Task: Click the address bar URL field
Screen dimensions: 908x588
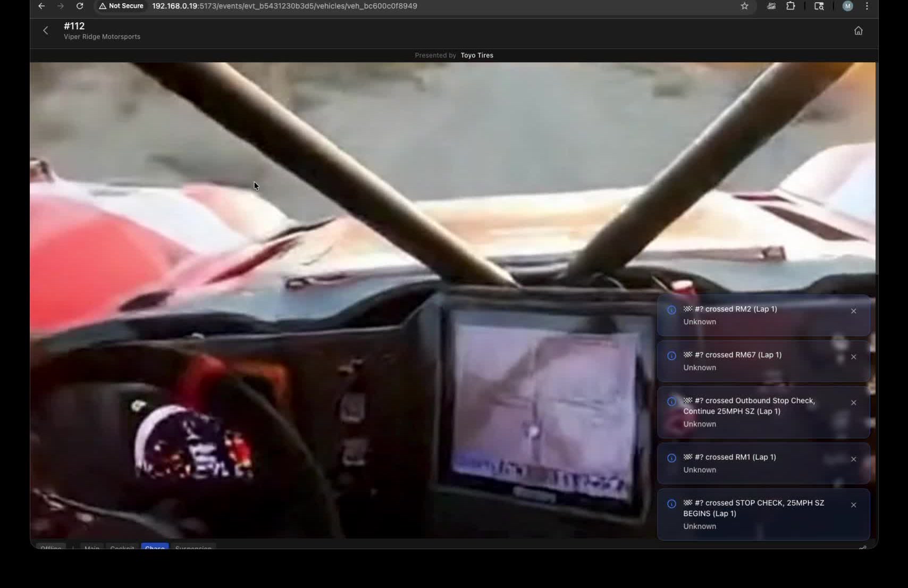Action: tap(284, 6)
